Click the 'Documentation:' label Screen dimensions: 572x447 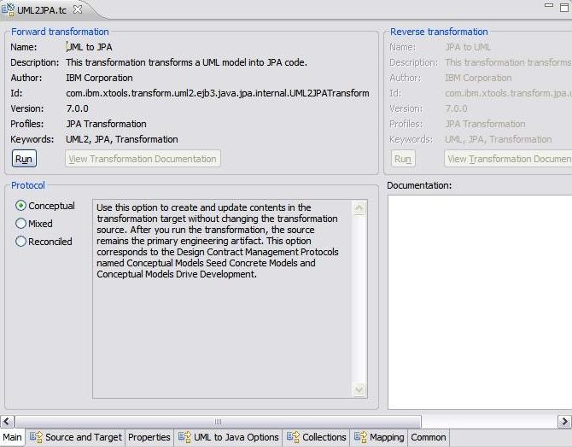coord(419,185)
